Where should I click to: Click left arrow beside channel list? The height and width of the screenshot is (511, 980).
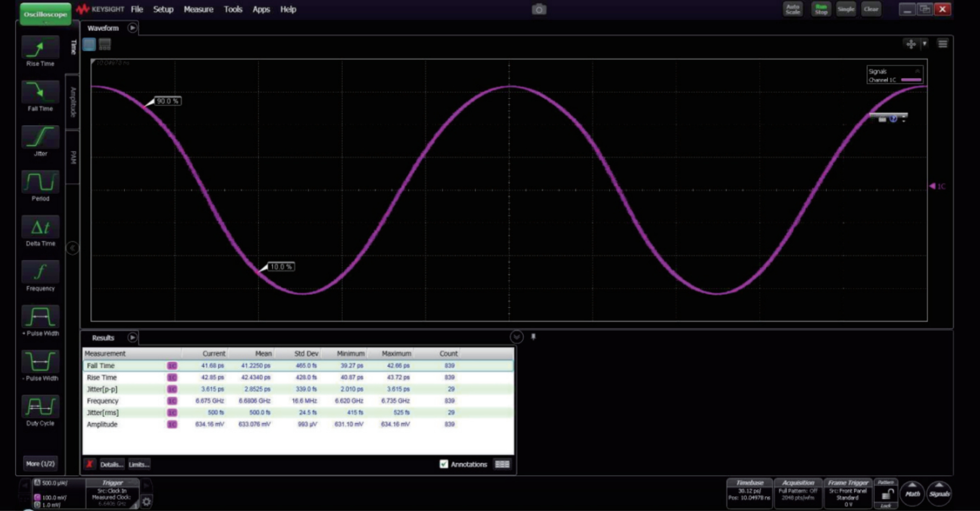coord(25,485)
